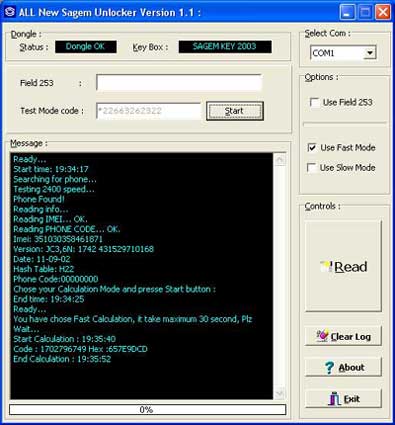Screen dimensions: 395x425
Task: Select the Code : 1702796749 log line
Action: 80,349
